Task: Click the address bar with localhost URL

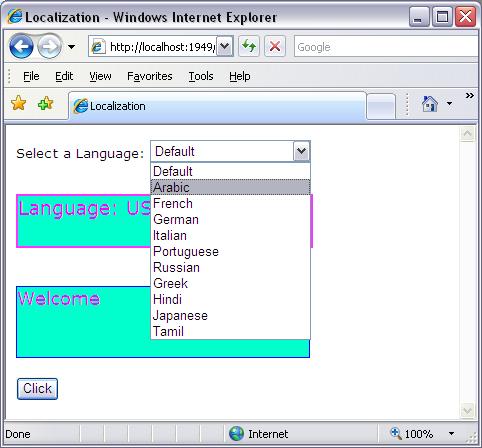Action: click(153, 47)
